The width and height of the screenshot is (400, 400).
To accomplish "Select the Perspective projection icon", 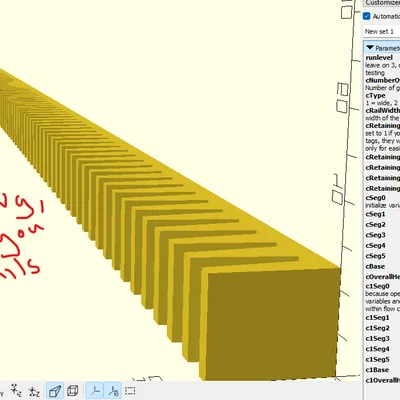I will tap(55, 391).
